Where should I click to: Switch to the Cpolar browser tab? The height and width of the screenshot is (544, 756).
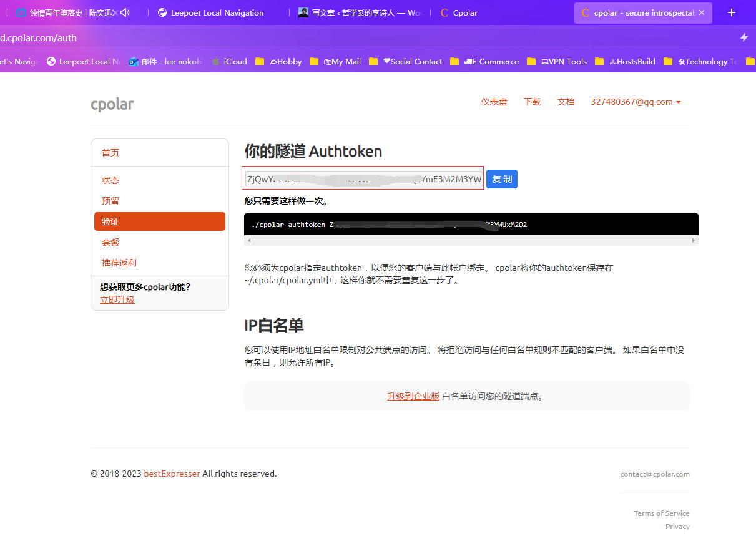click(x=465, y=12)
